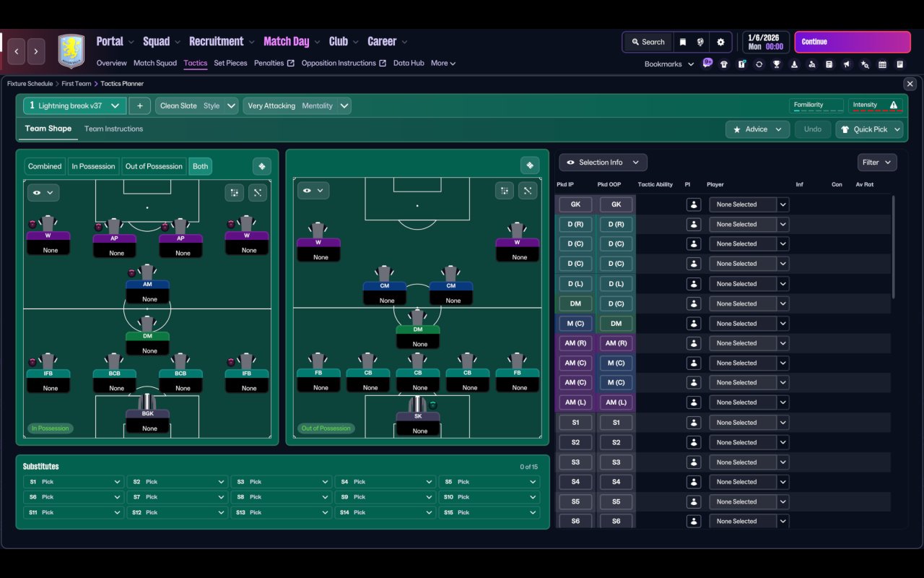Expand the Very Attacking Mentality dropdown

[297, 105]
